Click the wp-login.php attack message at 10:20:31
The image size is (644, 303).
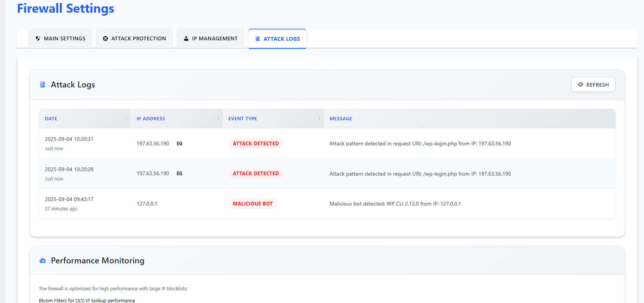click(420, 143)
